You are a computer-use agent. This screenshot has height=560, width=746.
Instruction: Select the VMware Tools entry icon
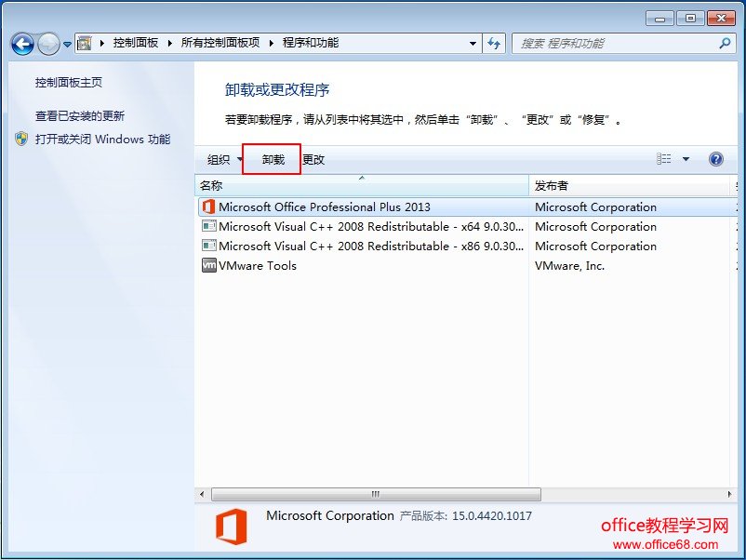point(209,265)
